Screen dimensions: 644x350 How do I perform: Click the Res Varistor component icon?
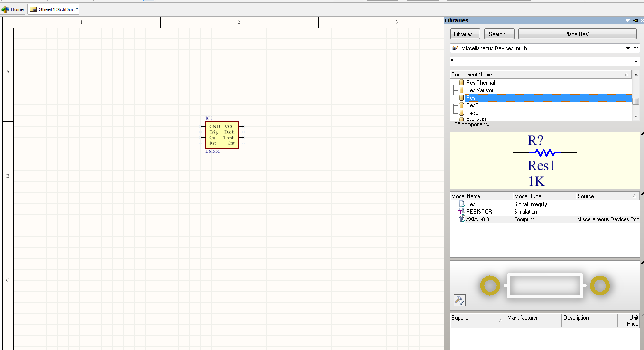tap(461, 90)
